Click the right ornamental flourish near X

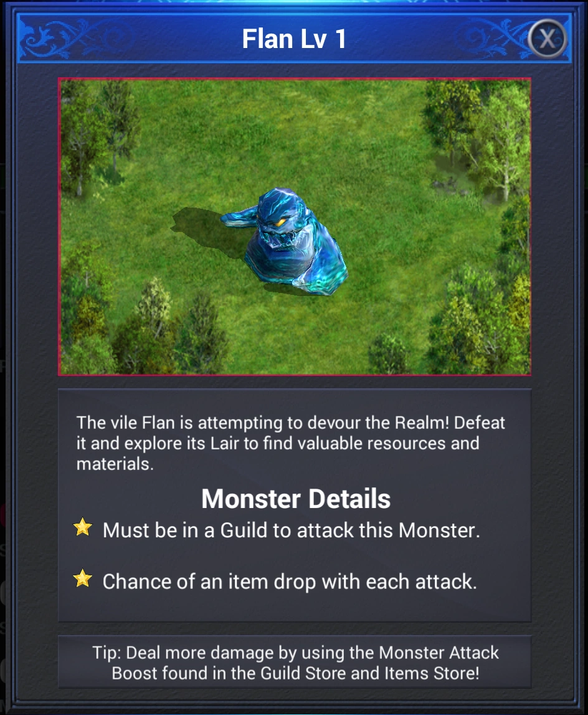tap(492, 39)
